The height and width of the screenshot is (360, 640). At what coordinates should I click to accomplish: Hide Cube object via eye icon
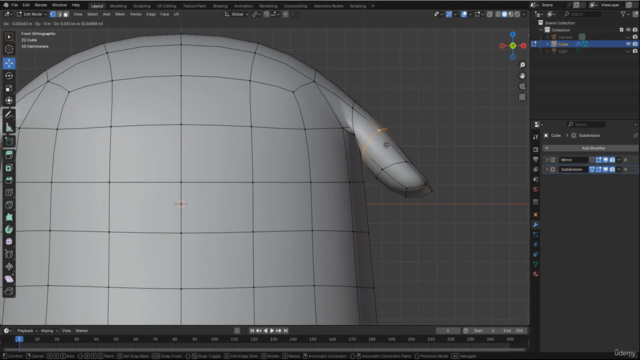pos(628,44)
